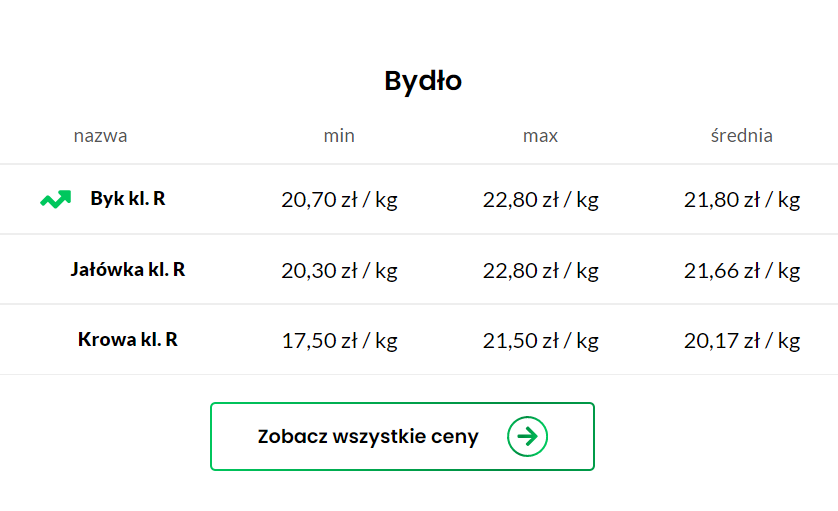The width and height of the screenshot is (838, 511).
Task: Select Krowa minimum price 17,50 zł
Action: [339, 340]
